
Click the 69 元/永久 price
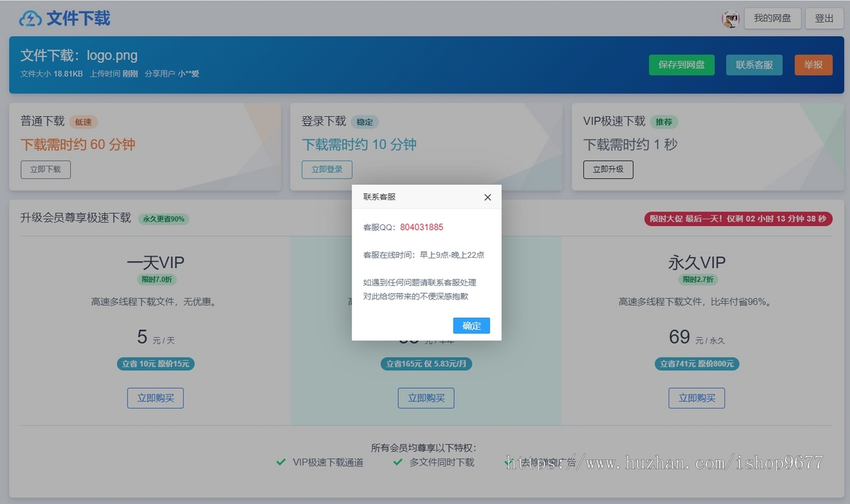pos(696,337)
